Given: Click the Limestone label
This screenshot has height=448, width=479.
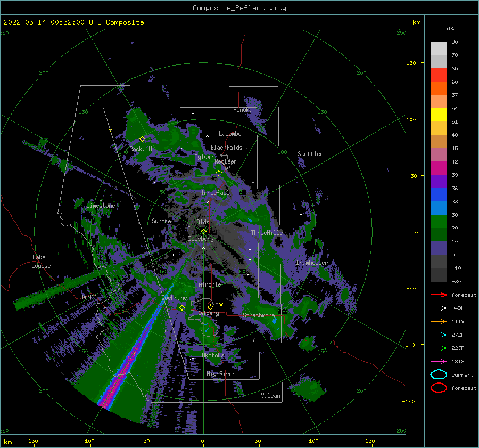Looking at the screenshot, I should [x=101, y=206].
